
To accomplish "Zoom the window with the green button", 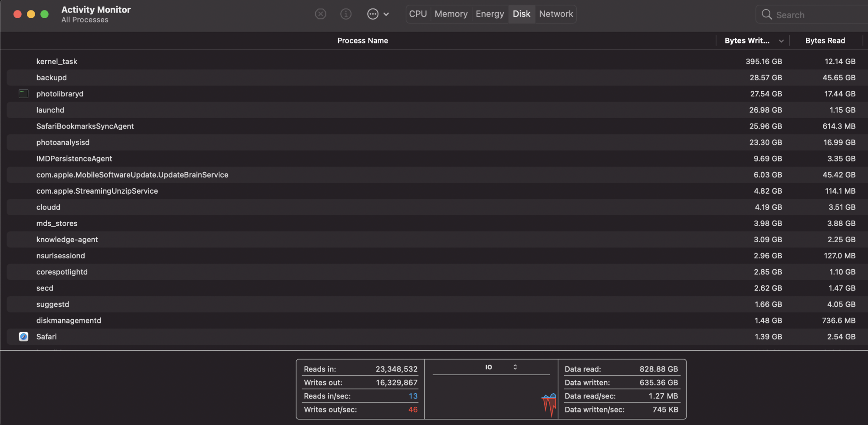I will tap(44, 14).
